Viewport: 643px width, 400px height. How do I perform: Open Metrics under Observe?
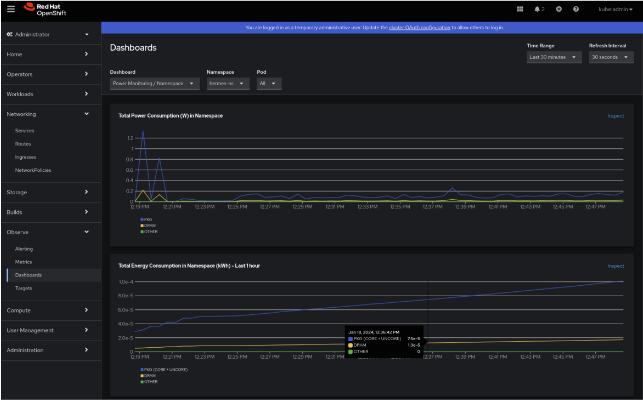(23, 262)
